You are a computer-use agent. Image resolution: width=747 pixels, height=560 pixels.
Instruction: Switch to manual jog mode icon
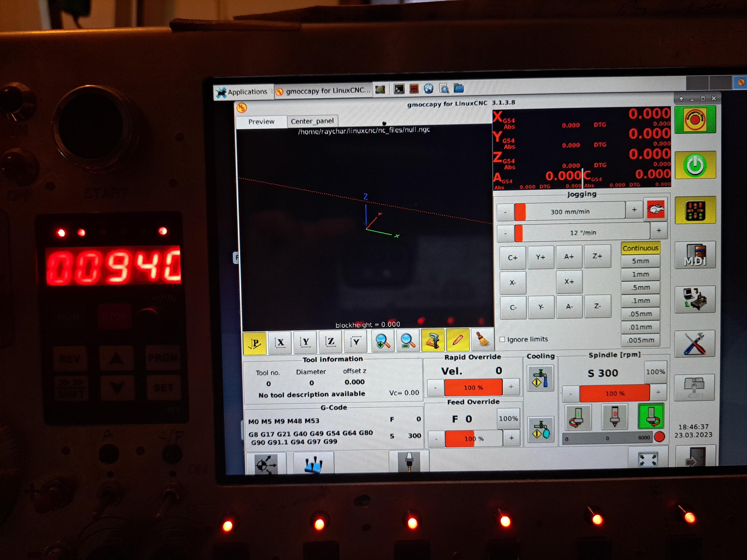click(695, 210)
